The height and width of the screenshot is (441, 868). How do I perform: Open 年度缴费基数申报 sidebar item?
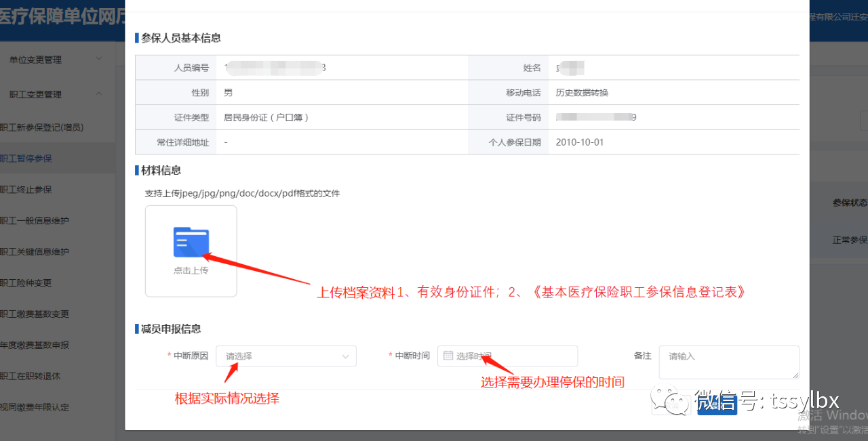pos(35,345)
